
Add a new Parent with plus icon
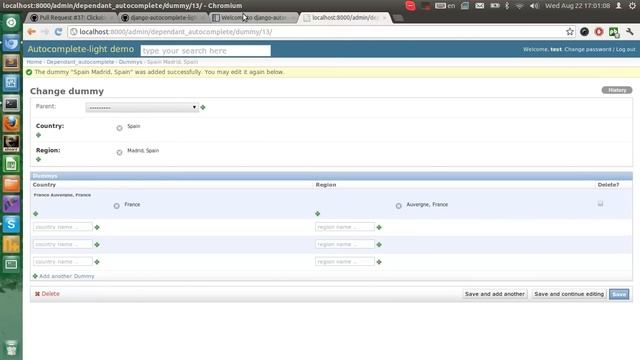click(x=203, y=107)
